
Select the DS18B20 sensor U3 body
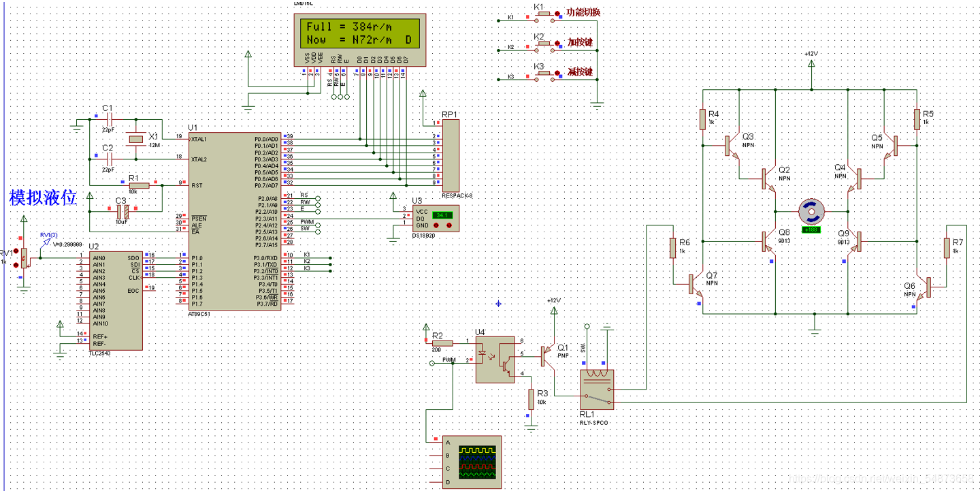pyautogui.click(x=435, y=219)
